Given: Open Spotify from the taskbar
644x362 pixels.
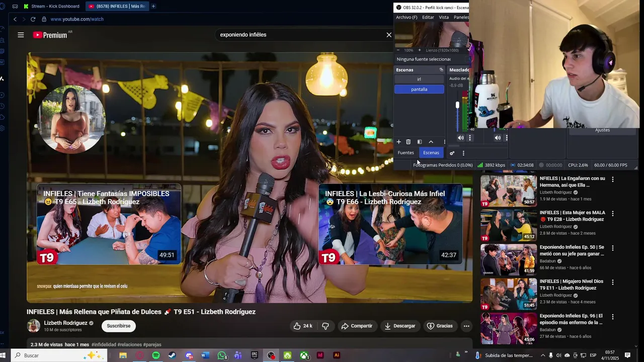Looking at the screenshot, I should [156, 355].
